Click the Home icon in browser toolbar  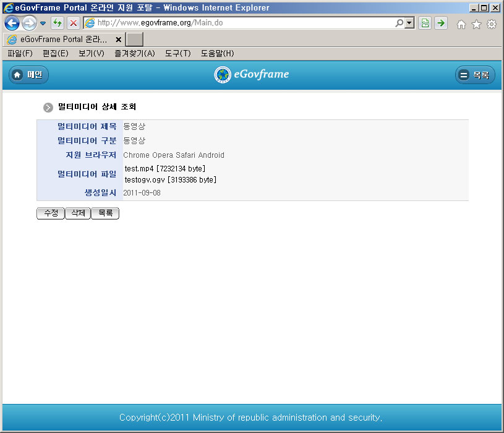[461, 24]
